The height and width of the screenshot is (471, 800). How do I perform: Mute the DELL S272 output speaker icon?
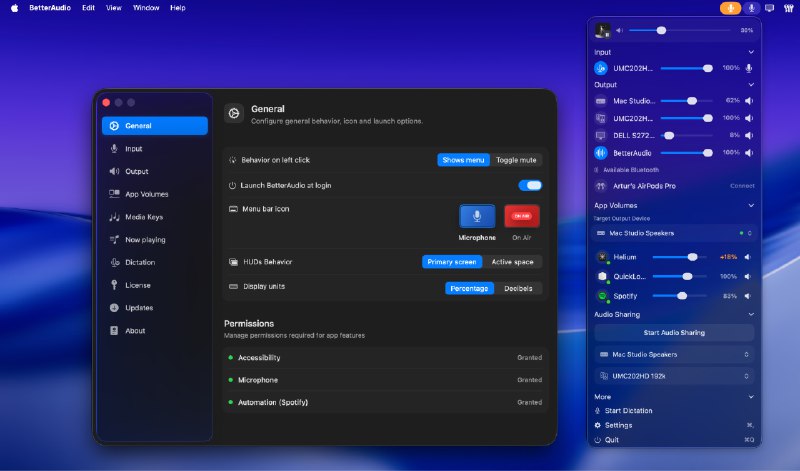pyautogui.click(x=748, y=136)
